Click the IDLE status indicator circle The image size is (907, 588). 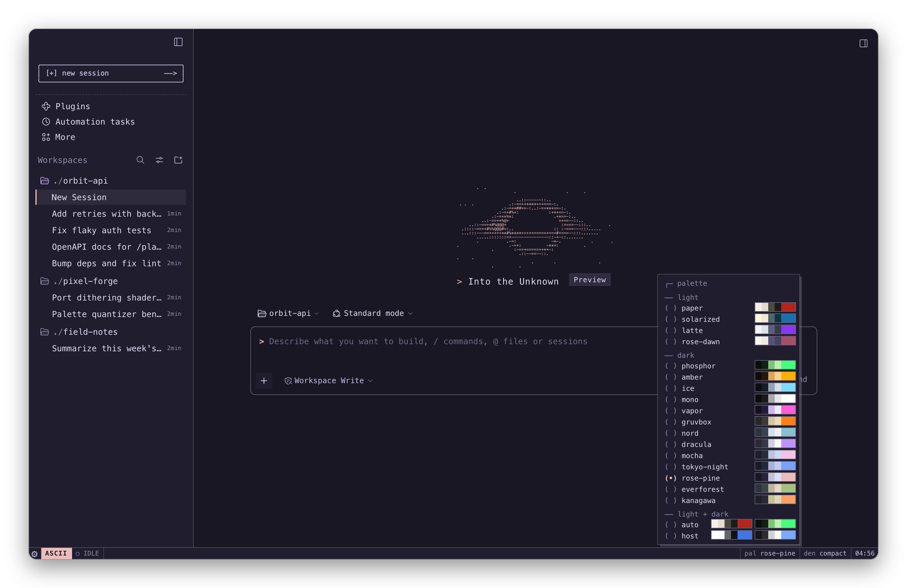pyautogui.click(x=78, y=554)
